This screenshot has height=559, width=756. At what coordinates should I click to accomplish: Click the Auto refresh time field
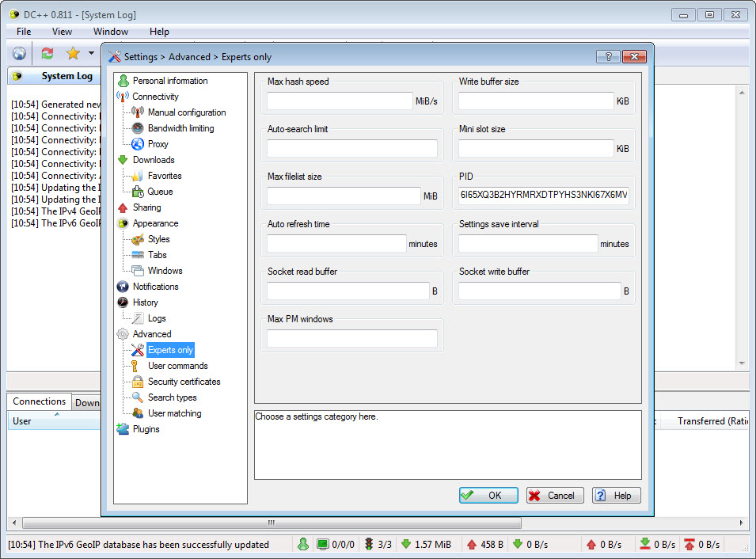[x=336, y=244]
